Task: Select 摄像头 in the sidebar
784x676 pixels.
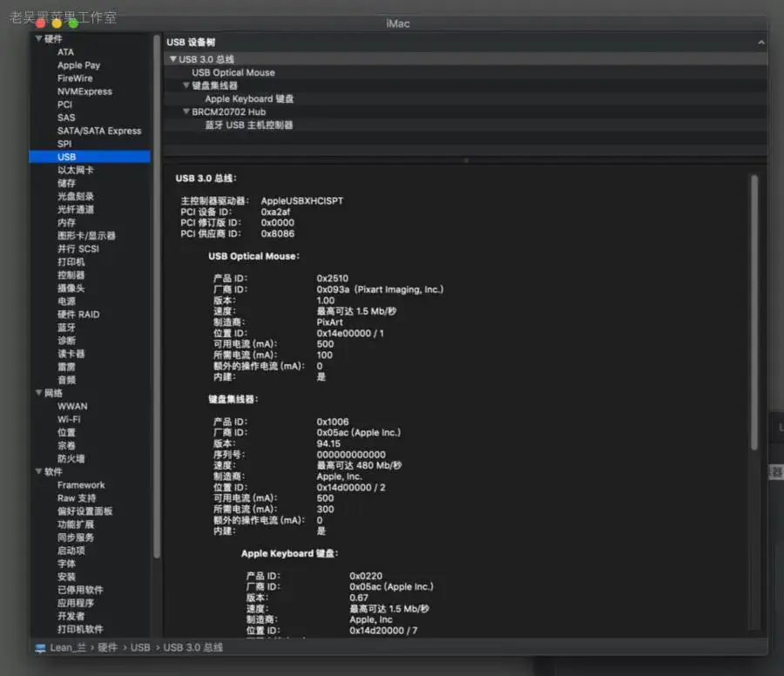Action: pyautogui.click(x=71, y=288)
